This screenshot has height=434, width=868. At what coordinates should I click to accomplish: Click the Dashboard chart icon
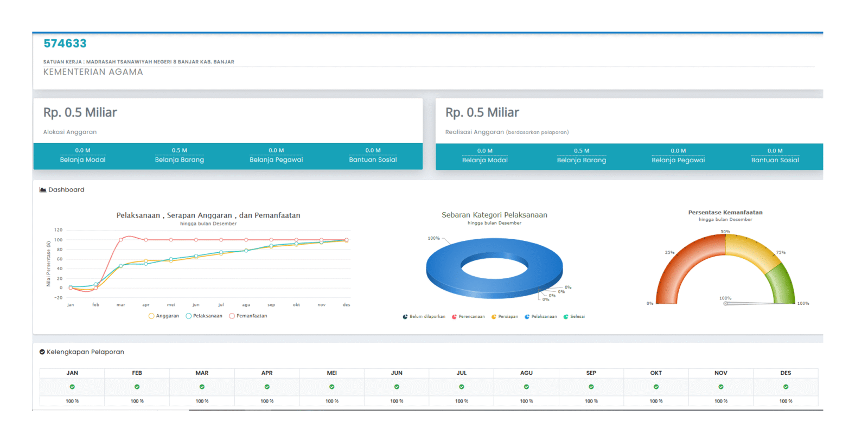point(43,190)
